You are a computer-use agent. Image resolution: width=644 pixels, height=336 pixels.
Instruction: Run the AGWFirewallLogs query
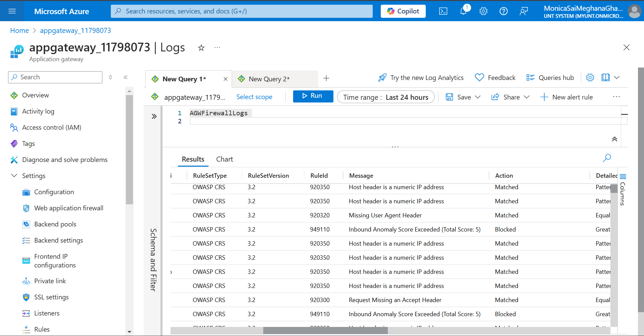point(313,96)
